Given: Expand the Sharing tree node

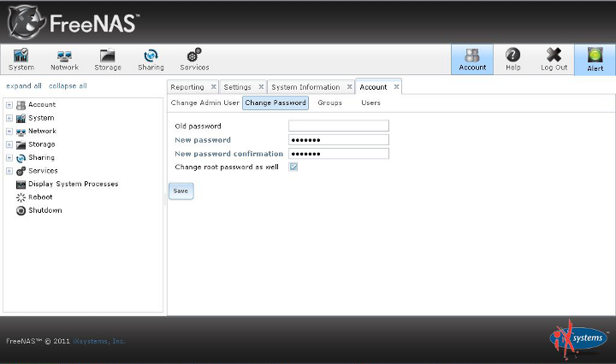Looking at the screenshot, I should (9, 158).
